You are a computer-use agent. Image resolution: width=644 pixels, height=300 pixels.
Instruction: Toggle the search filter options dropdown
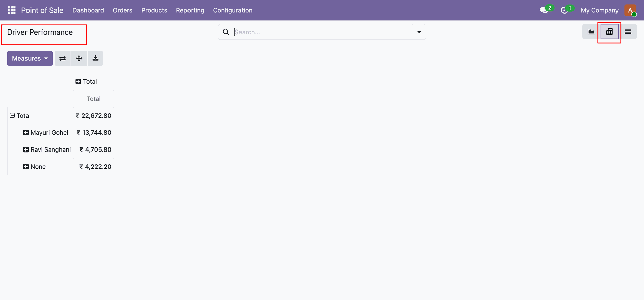click(x=419, y=32)
